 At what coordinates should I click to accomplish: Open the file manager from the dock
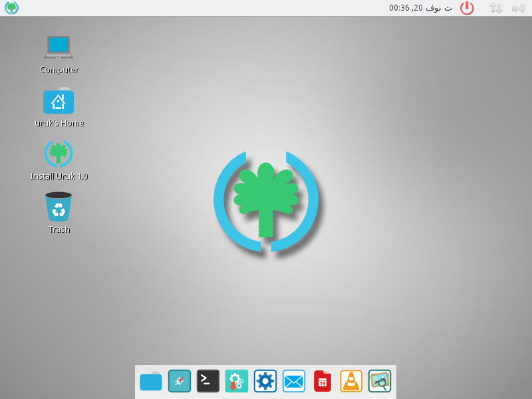[151, 381]
